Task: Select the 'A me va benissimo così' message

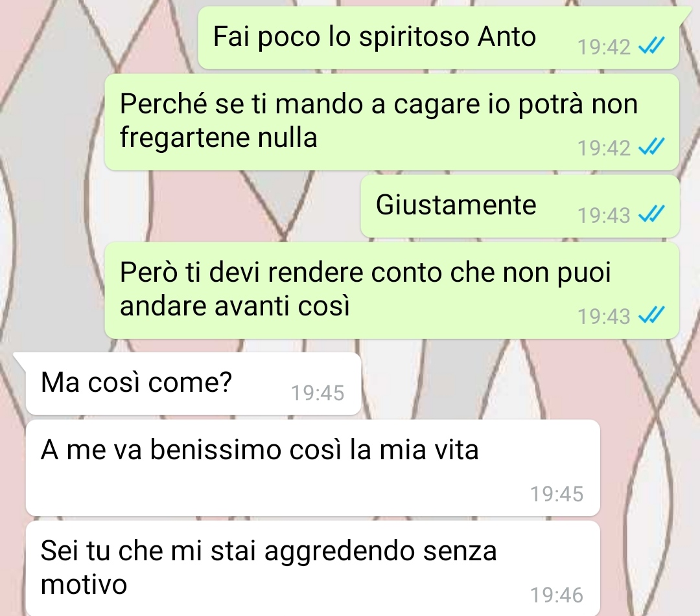Action: coord(313,468)
